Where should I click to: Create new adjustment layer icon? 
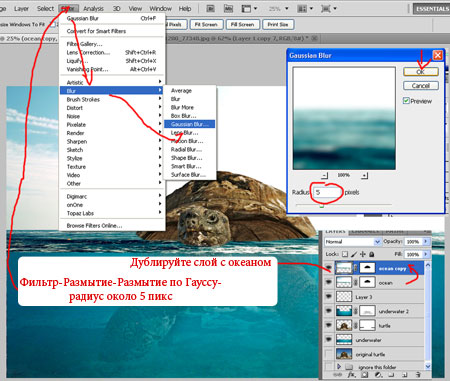pyautogui.click(x=378, y=375)
